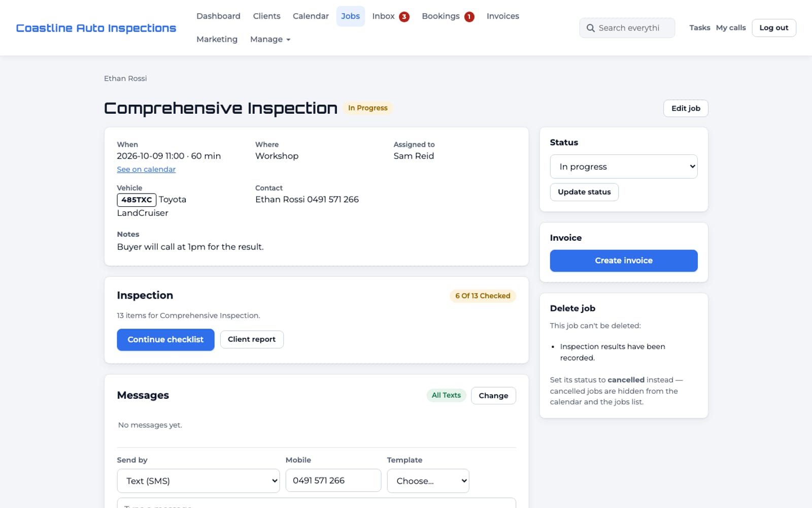The width and height of the screenshot is (812, 508).
Task: Click the Create invoice button
Action: pos(624,261)
